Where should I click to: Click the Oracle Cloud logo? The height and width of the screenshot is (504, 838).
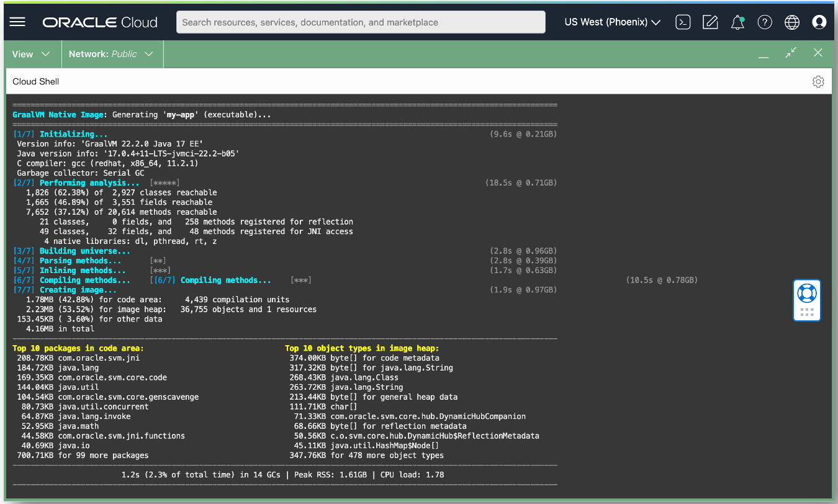coord(99,22)
